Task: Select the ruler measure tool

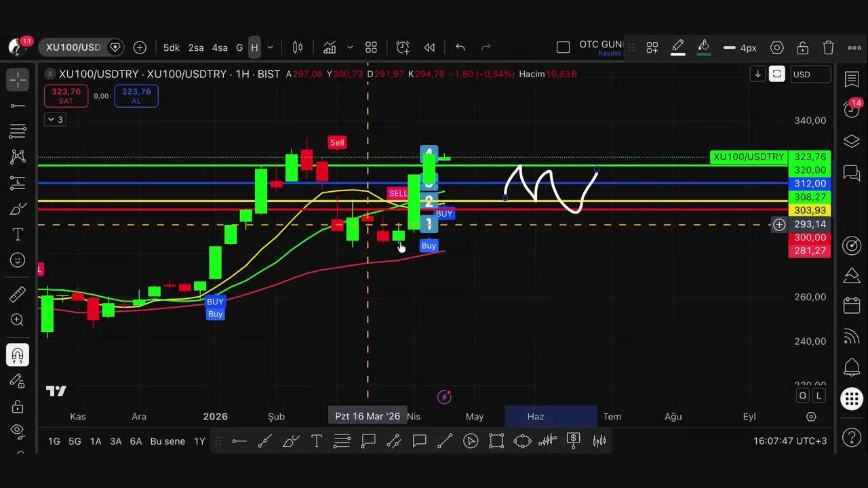Action: [18, 294]
